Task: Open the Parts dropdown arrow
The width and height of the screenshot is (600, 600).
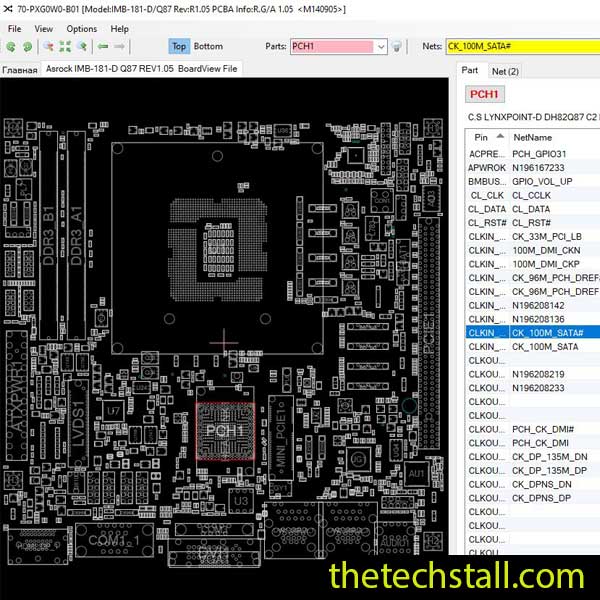Action: 381,46
